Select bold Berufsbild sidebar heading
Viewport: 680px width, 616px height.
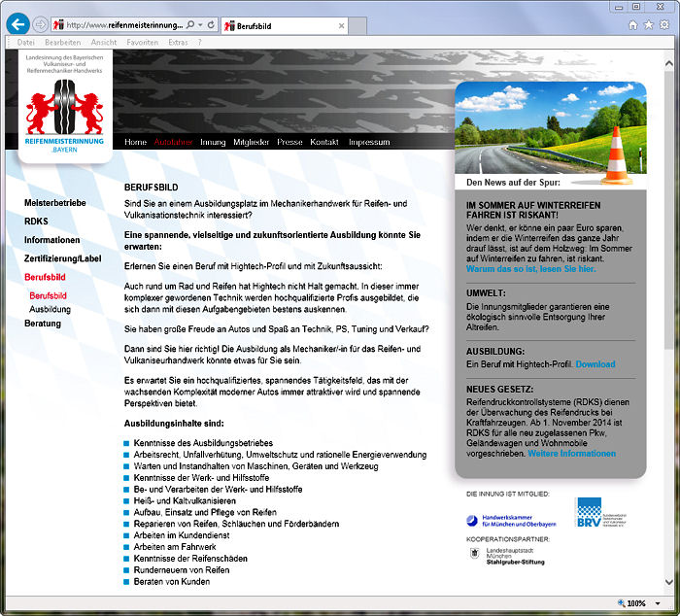pos(45,277)
